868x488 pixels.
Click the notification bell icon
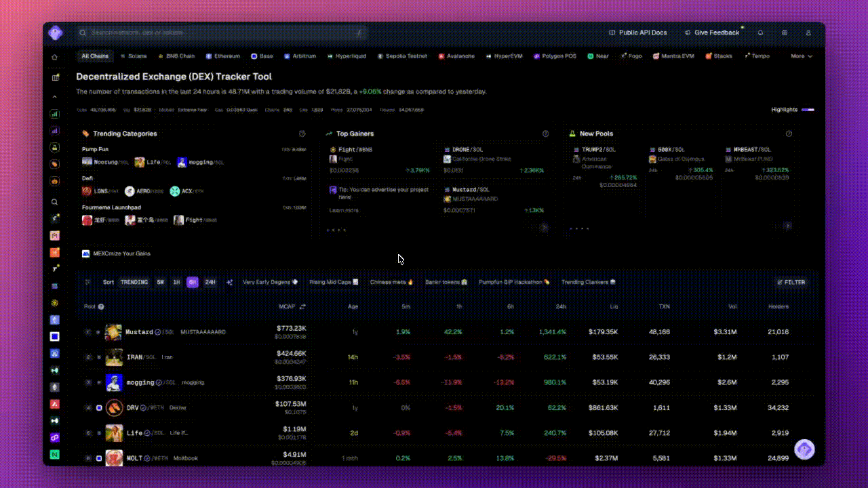(760, 33)
